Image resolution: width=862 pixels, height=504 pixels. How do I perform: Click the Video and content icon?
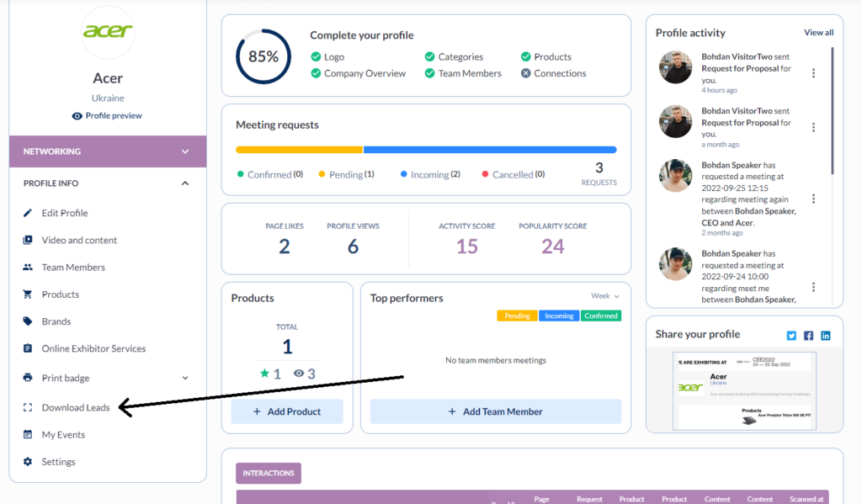coord(28,240)
